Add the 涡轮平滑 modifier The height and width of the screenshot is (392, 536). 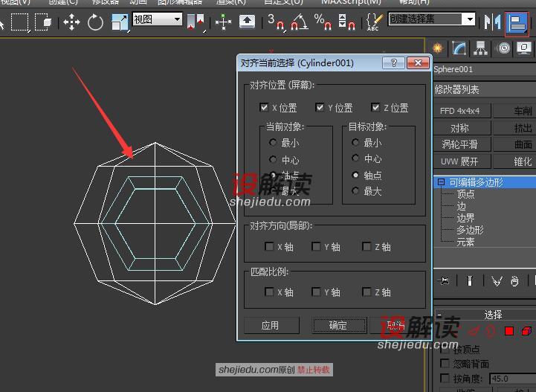pos(462,144)
